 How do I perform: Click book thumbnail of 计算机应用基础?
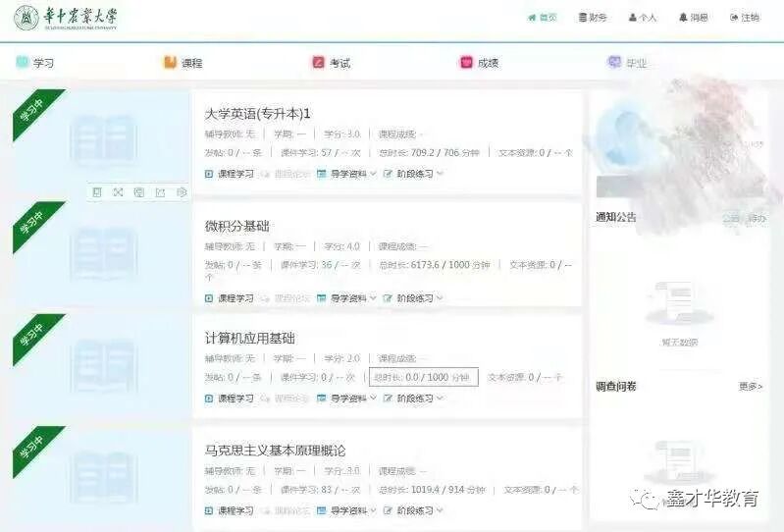tap(104, 366)
